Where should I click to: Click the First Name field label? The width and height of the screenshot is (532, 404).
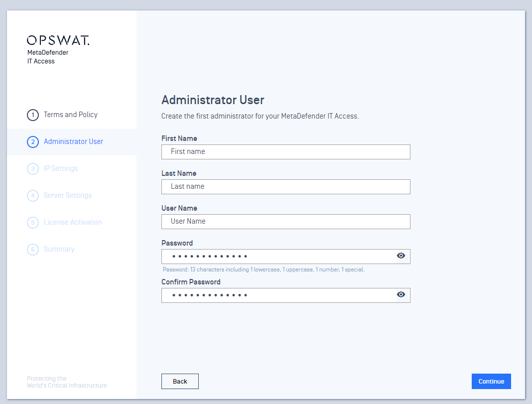point(179,138)
